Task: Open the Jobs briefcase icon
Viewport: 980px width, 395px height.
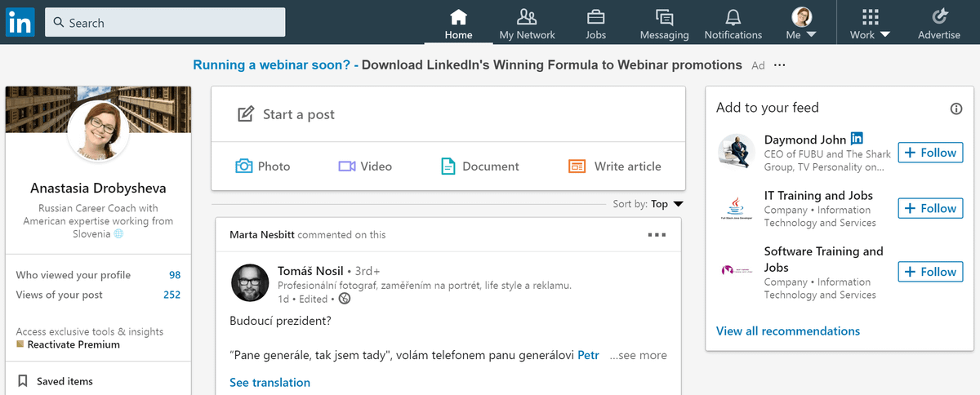Action: click(x=596, y=16)
